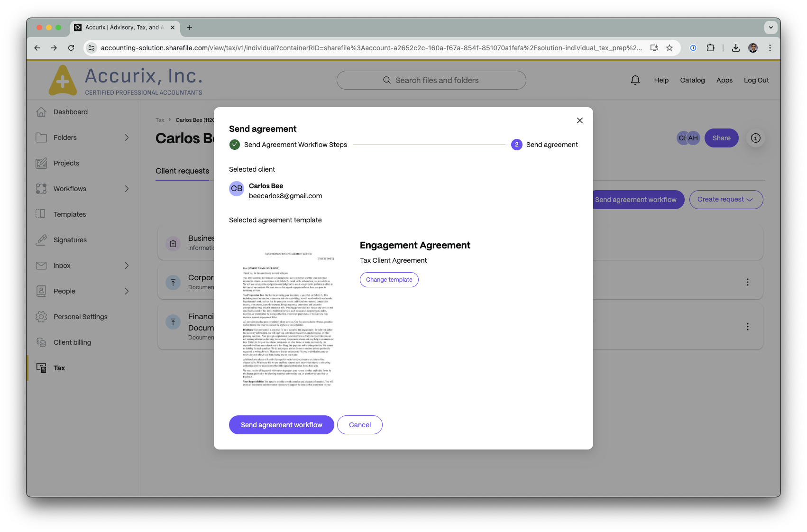Viewport: 807px width, 532px height.
Task: Expand the Folders sidebar chevron
Action: (127, 138)
